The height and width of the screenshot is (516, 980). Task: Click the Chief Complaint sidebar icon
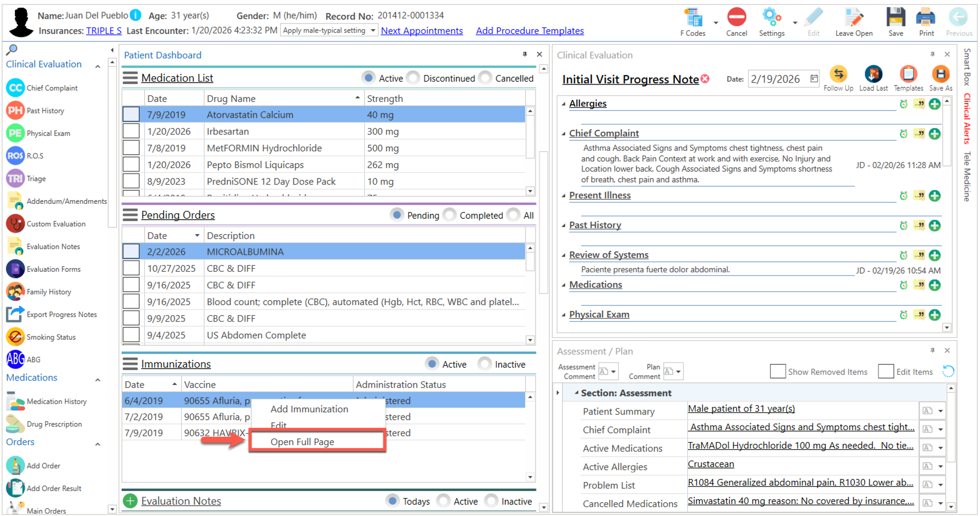point(15,88)
